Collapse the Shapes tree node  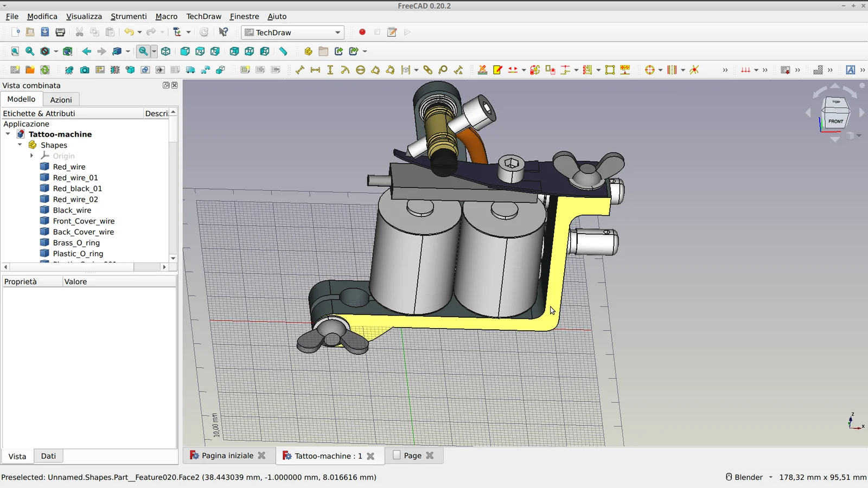point(20,145)
